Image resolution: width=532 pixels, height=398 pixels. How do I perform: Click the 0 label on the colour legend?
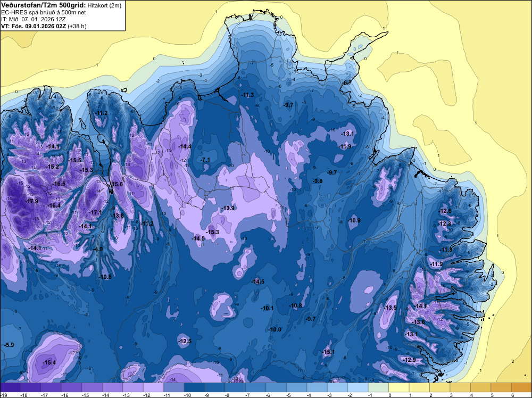390,395
